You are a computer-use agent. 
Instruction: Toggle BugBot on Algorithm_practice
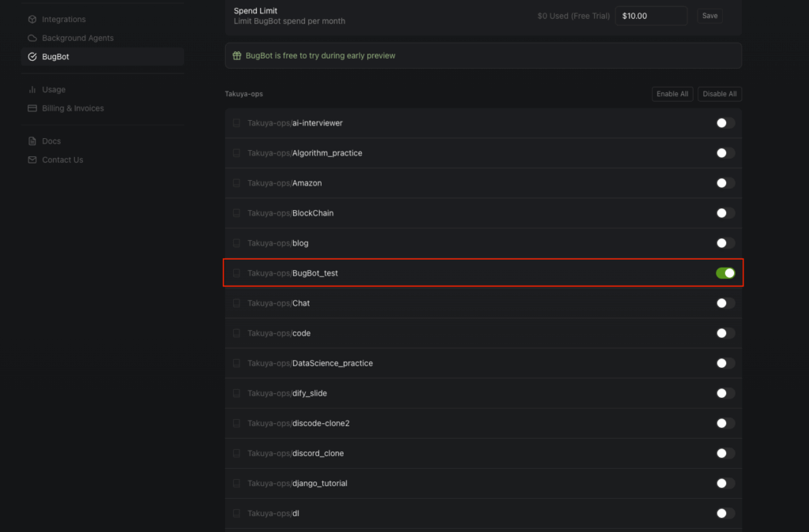coord(725,153)
